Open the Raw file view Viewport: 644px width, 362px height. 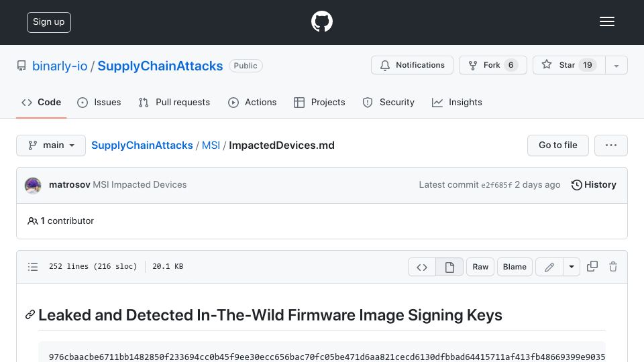coord(480,267)
